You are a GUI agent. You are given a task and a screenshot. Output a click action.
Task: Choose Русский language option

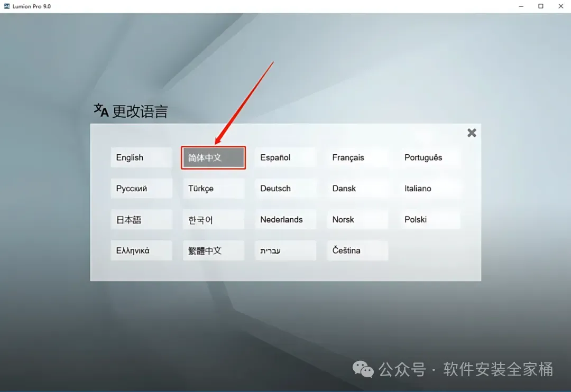(x=141, y=189)
